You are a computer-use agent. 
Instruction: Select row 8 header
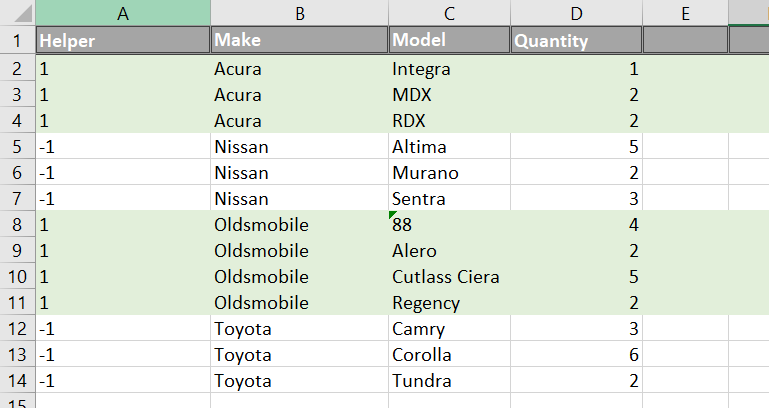17,225
